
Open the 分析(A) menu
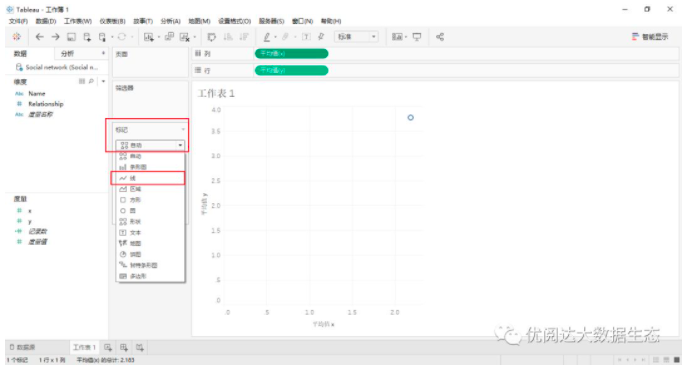point(170,21)
